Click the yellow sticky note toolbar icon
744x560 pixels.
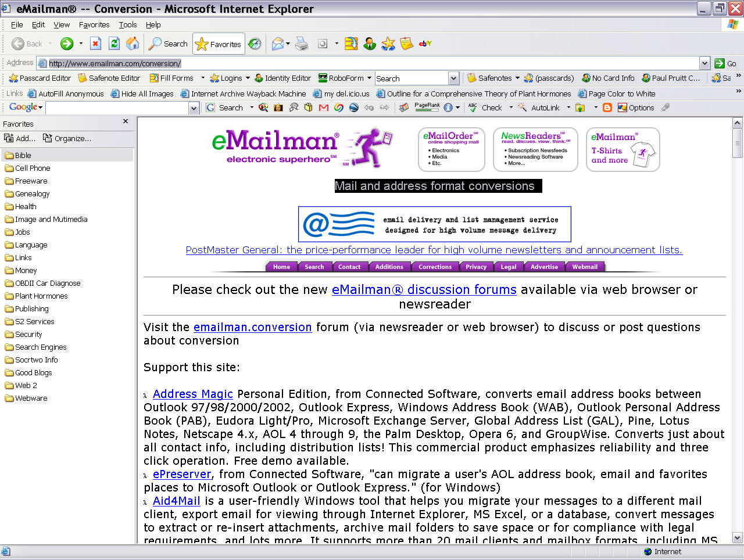407,44
